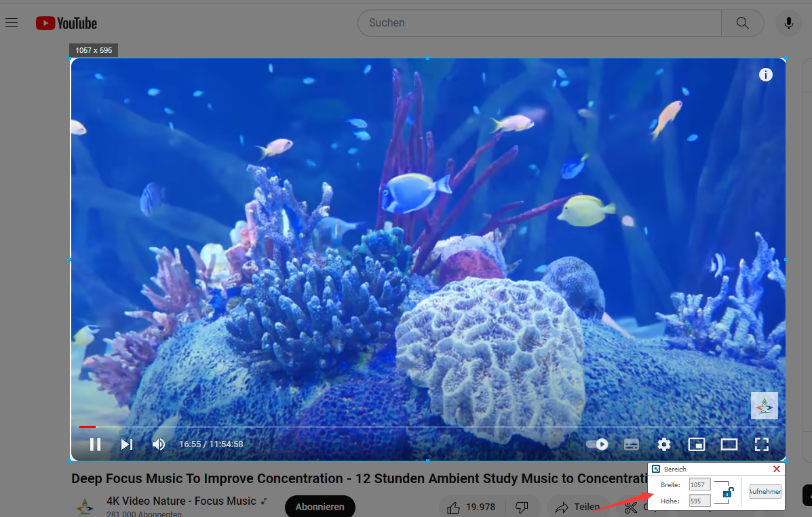Select the Höhe height field

point(699,501)
